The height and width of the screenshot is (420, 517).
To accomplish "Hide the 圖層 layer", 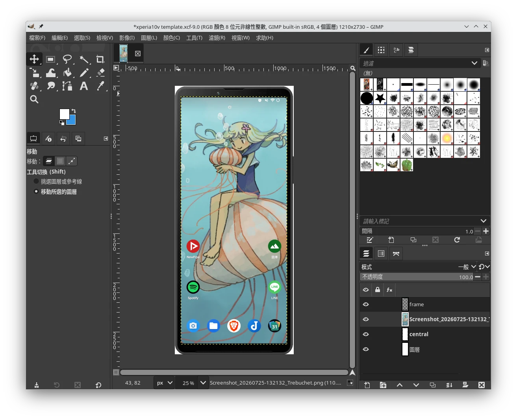I will click(x=366, y=349).
